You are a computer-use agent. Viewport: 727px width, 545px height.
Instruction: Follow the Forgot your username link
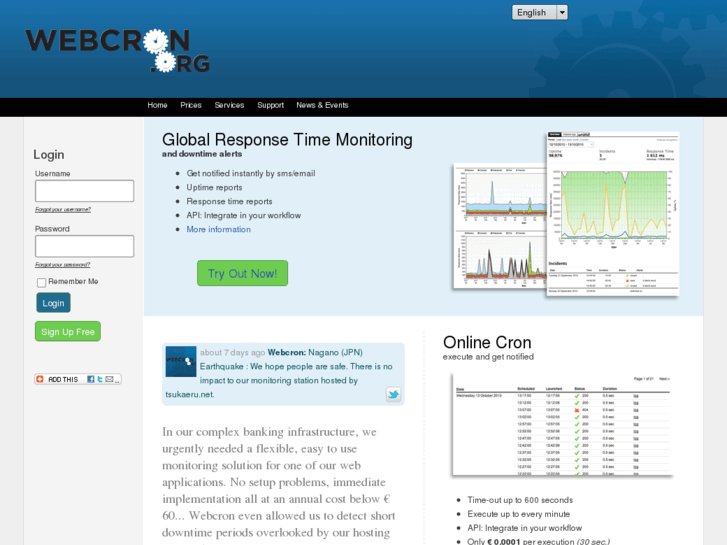[63, 210]
